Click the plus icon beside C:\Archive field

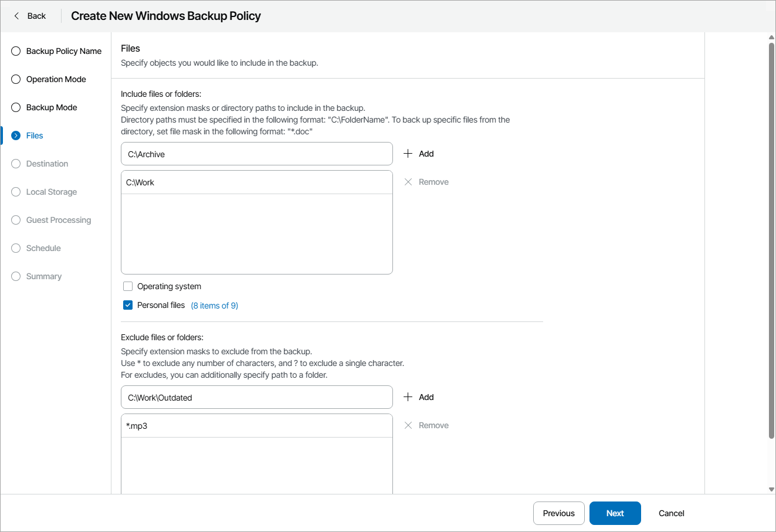(x=408, y=154)
